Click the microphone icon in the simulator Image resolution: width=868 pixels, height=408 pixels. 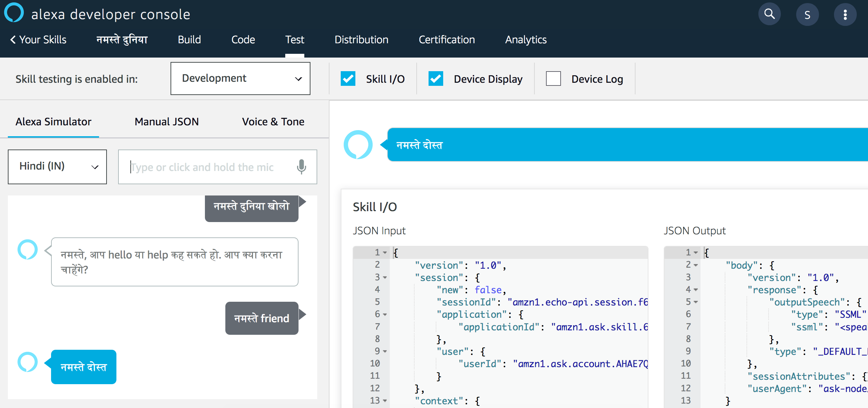point(301,167)
